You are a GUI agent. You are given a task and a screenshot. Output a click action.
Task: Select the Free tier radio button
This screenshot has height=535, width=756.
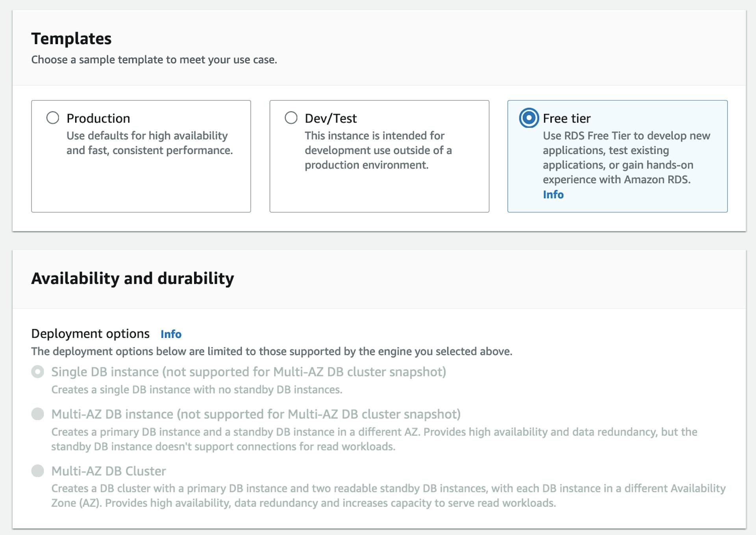pyautogui.click(x=529, y=118)
